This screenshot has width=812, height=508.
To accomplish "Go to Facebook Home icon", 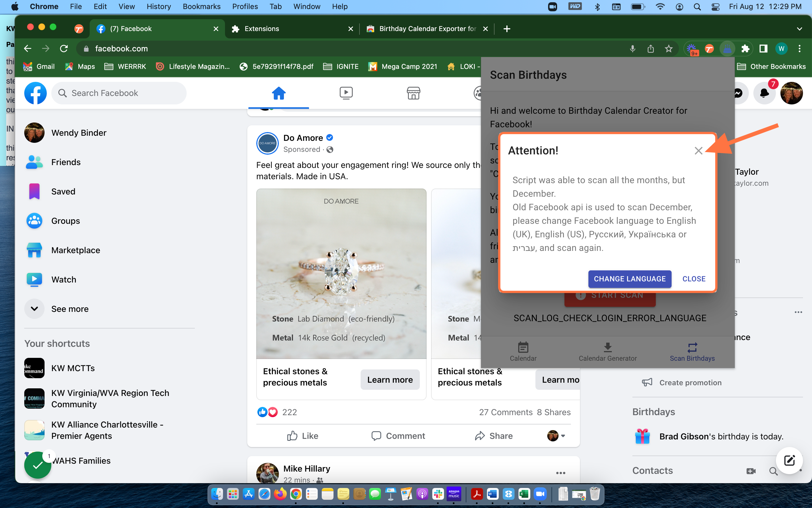I will (279, 93).
